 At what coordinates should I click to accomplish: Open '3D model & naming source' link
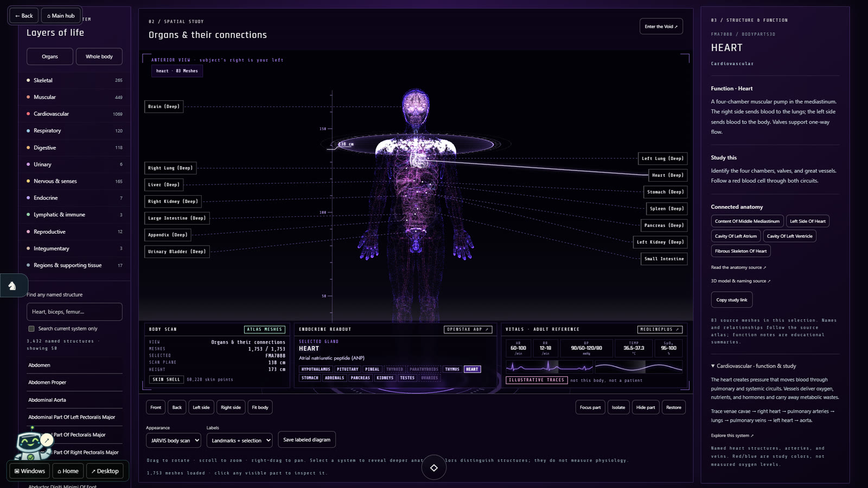(x=741, y=281)
